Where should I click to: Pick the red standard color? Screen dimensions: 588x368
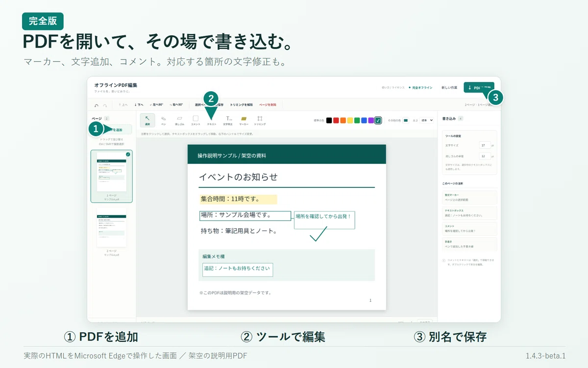coord(336,120)
